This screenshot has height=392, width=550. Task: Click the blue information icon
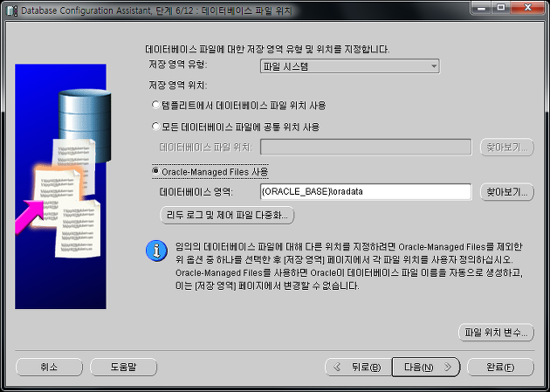coord(156,251)
